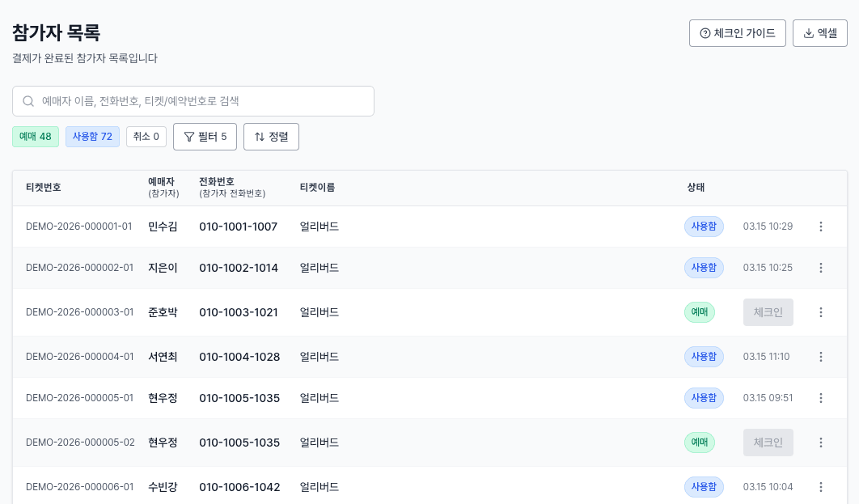Image resolution: width=859 pixels, height=504 pixels.
Task: Click the 체크인 가이드 help button
Action: pyautogui.click(x=737, y=33)
